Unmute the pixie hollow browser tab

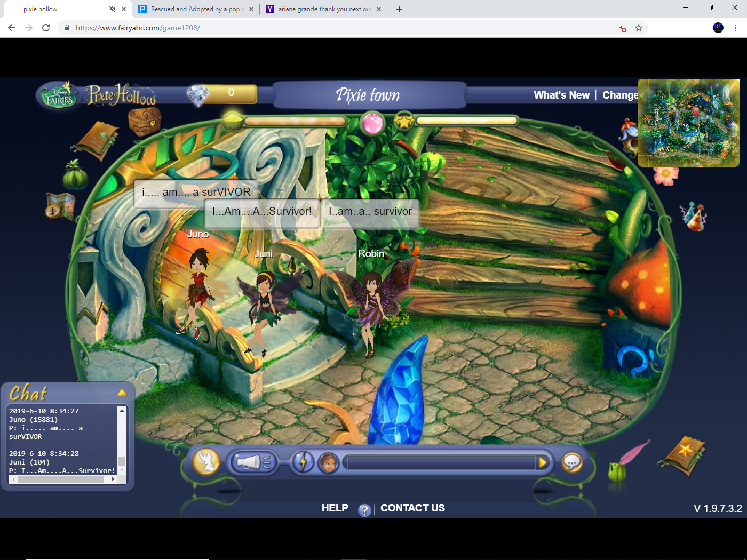coord(113,9)
